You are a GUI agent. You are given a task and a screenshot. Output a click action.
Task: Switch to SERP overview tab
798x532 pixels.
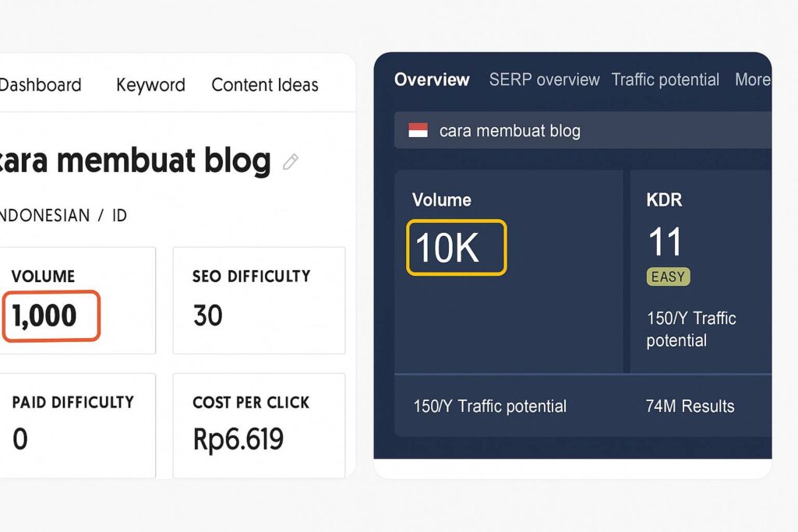click(x=544, y=79)
